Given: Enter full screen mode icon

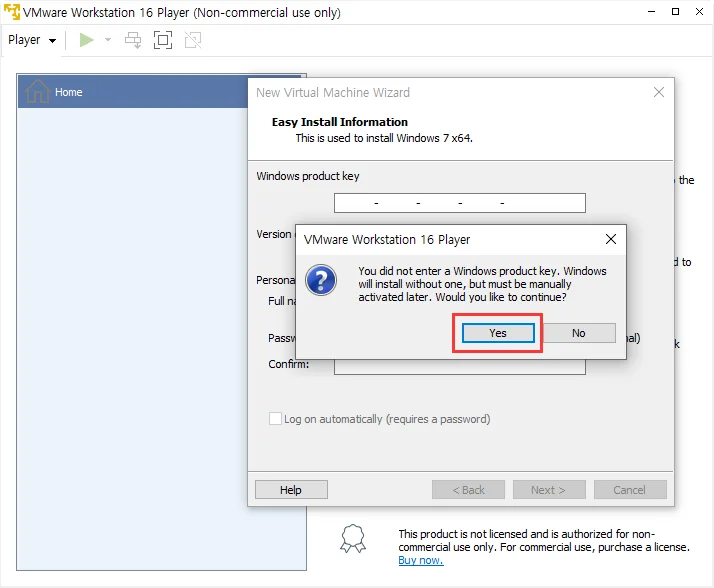Looking at the screenshot, I should [x=163, y=40].
